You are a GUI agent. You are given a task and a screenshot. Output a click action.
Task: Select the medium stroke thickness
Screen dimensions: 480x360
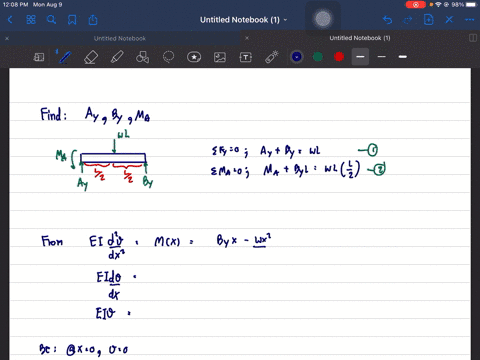(360, 57)
